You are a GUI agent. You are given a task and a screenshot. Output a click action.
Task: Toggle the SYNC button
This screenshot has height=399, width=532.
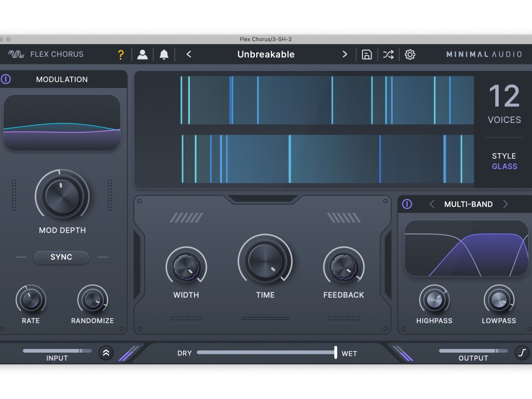coord(61,257)
